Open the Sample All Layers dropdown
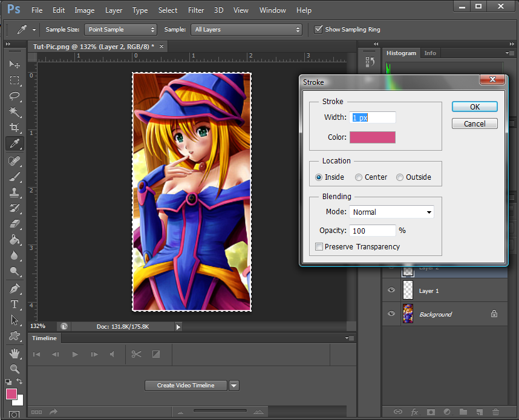Image resolution: width=519 pixels, height=420 pixels. 246,30
